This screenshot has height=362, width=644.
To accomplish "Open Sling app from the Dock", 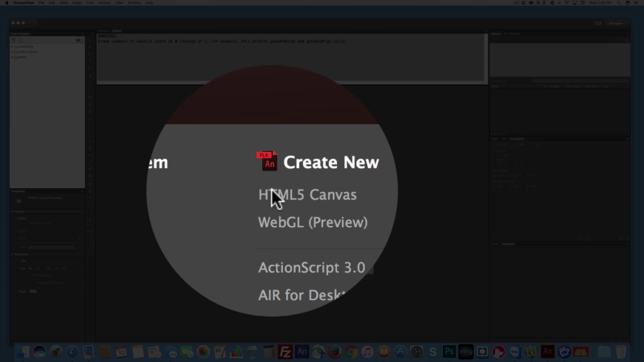I will [x=466, y=351].
